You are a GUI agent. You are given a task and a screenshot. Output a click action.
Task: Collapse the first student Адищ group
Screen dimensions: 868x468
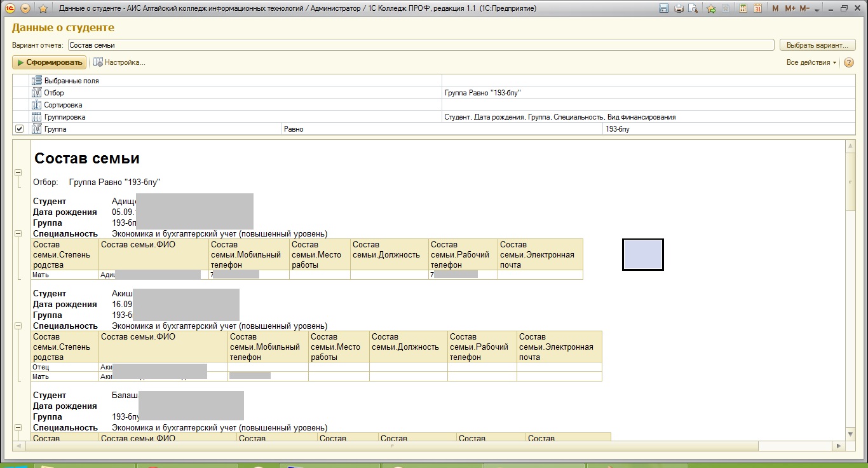tap(18, 234)
